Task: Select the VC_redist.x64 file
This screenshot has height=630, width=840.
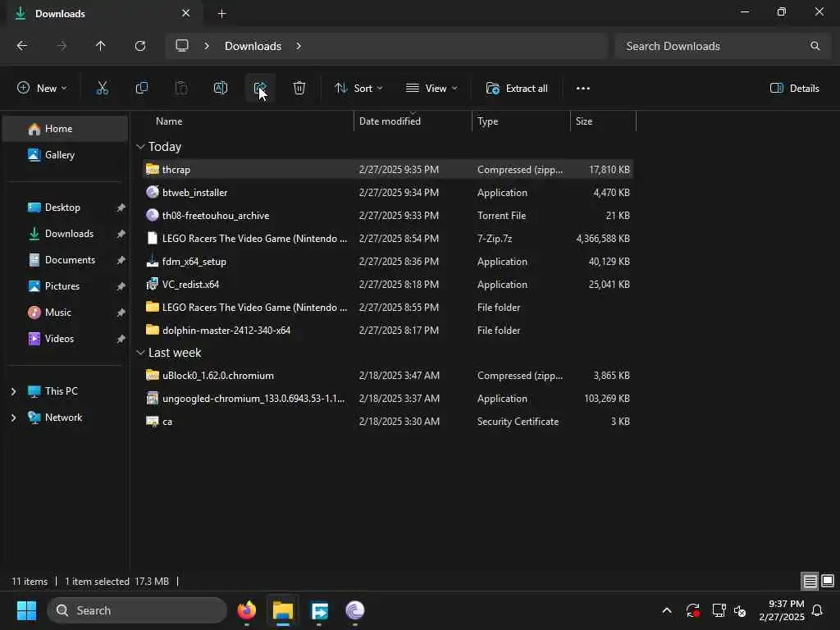Action: click(388, 285)
